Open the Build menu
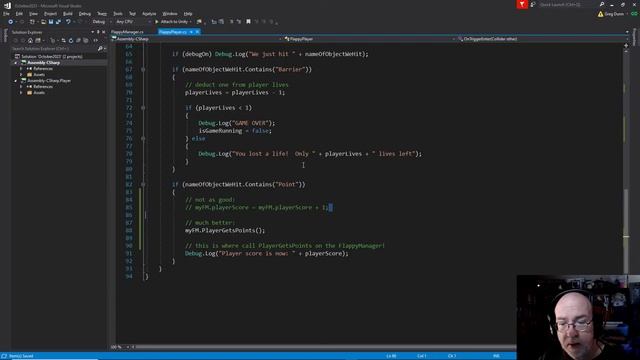Screen dimensions: 640x360 (68, 14)
